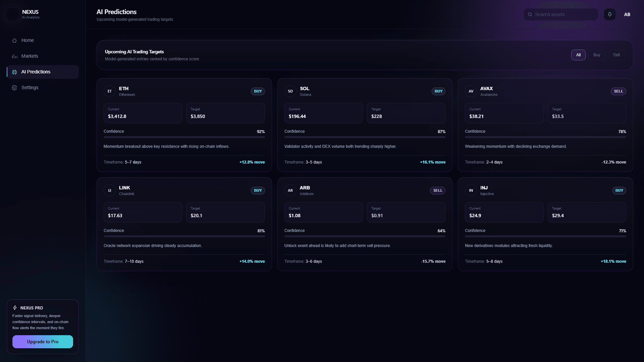
Task: Click the LINK coin avatar
Action: 110,190
